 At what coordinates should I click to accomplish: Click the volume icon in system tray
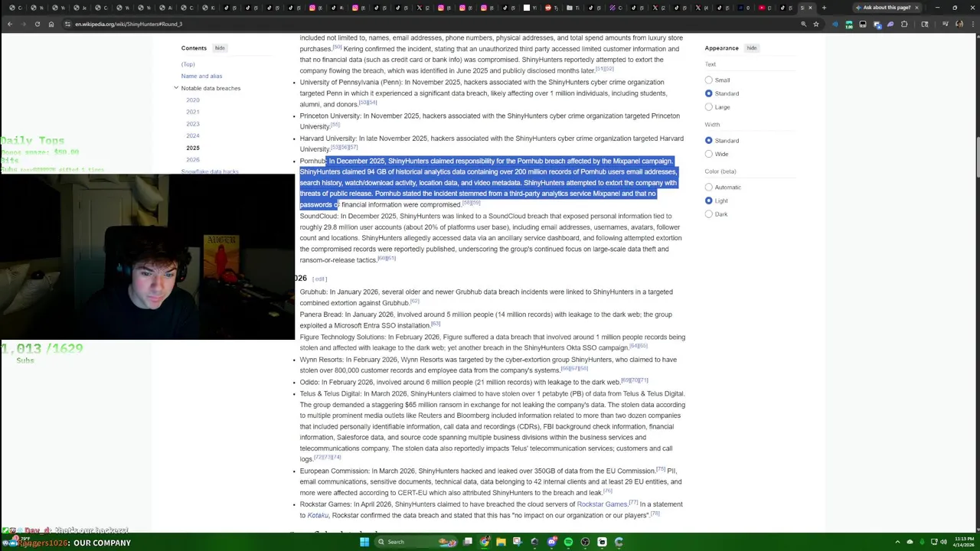click(944, 542)
